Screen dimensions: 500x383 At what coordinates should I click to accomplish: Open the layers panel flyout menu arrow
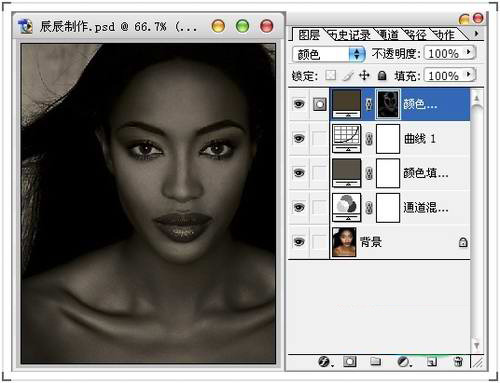click(x=477, y=34)
